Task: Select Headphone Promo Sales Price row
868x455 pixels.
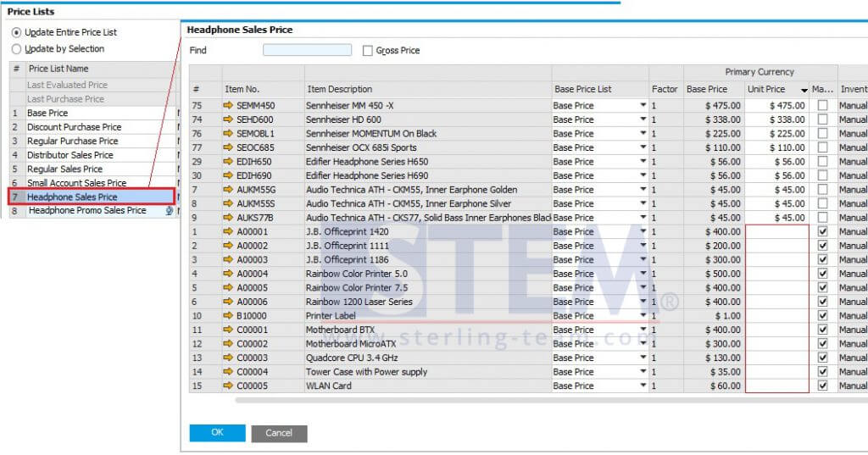Action: tap(92, 211)
